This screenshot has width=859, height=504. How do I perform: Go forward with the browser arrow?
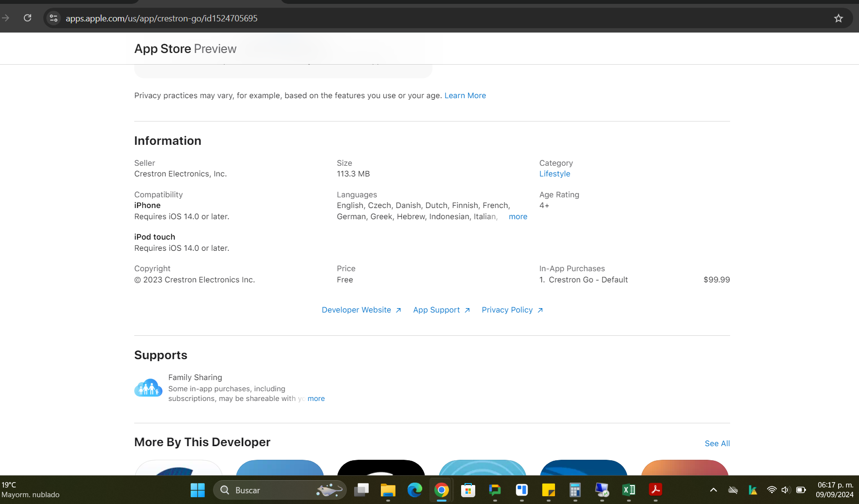(6, 18)
